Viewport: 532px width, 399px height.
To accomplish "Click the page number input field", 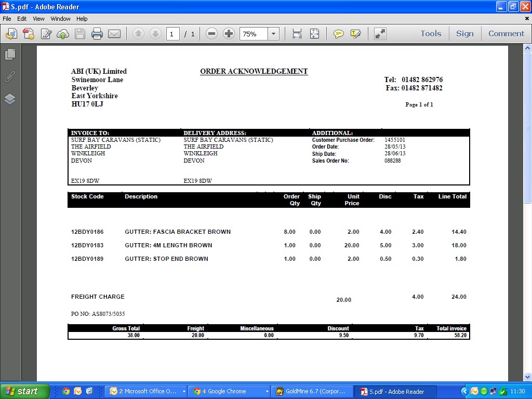I will coord(173,34).
